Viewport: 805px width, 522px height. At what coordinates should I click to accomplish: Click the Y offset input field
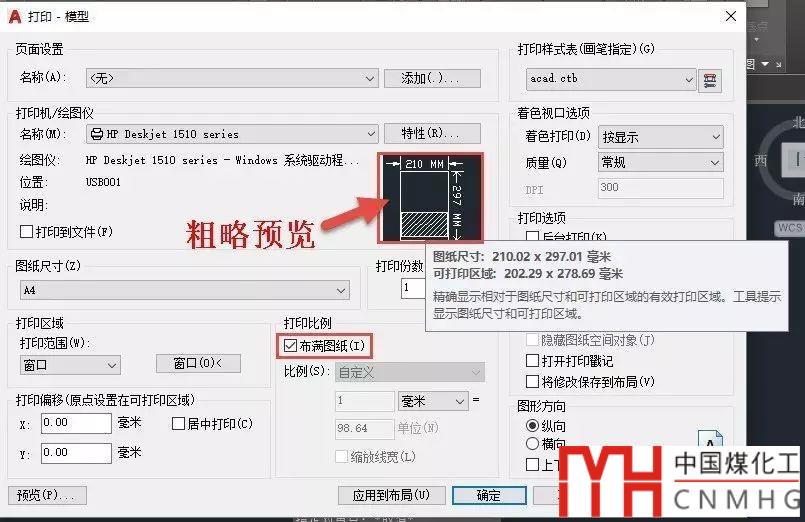(x=76, y=453)
